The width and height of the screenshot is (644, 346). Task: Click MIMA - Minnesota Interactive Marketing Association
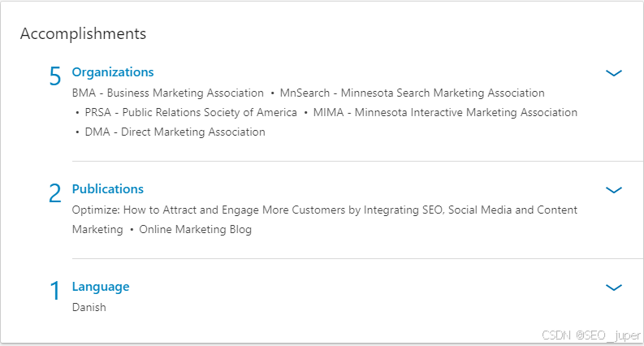(445, 113)
